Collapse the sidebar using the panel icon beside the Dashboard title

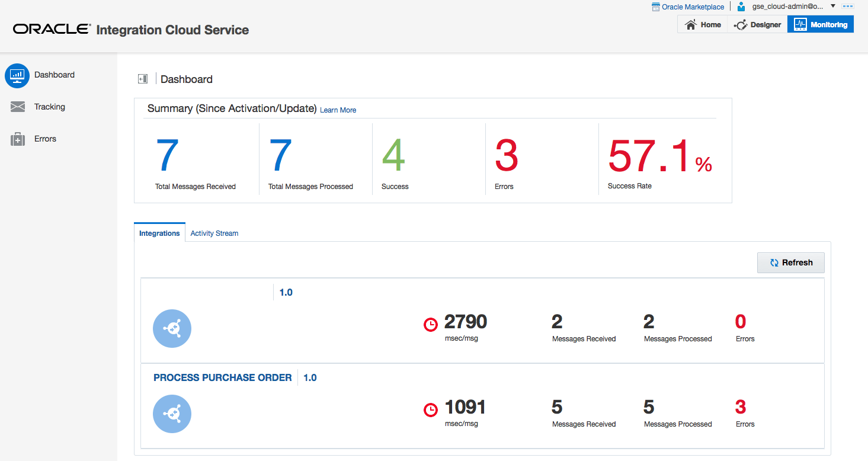point(143,79)
